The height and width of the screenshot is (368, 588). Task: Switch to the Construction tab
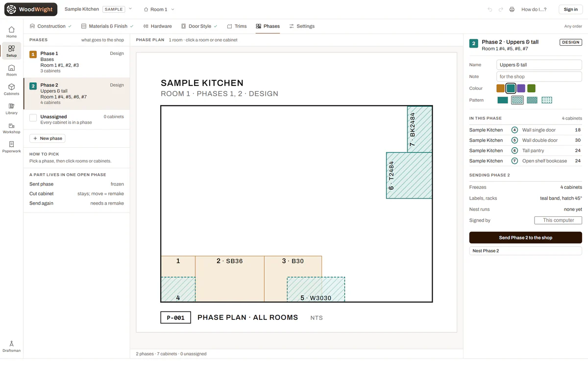pyautogui.click(x=50, y=26)
